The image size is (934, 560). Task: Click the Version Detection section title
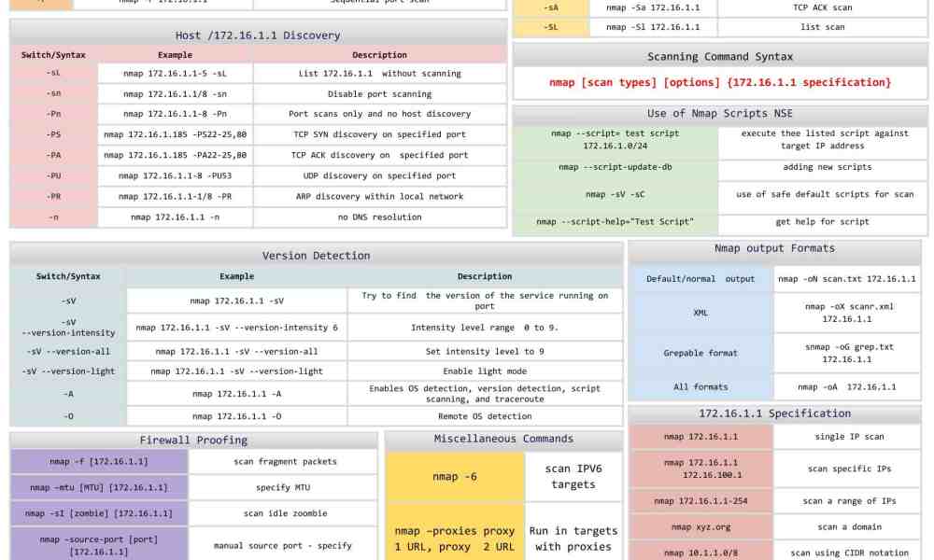coord(315,255)
